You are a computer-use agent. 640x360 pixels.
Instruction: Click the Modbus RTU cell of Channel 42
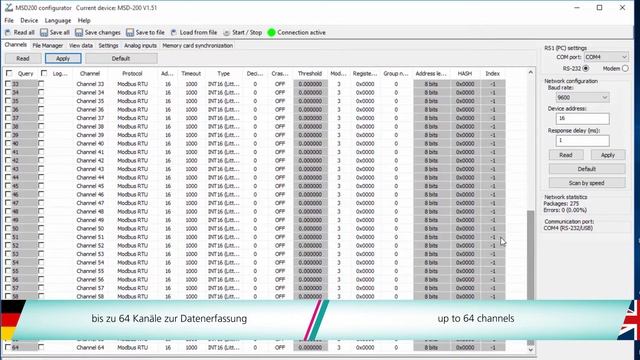[132, 160]
